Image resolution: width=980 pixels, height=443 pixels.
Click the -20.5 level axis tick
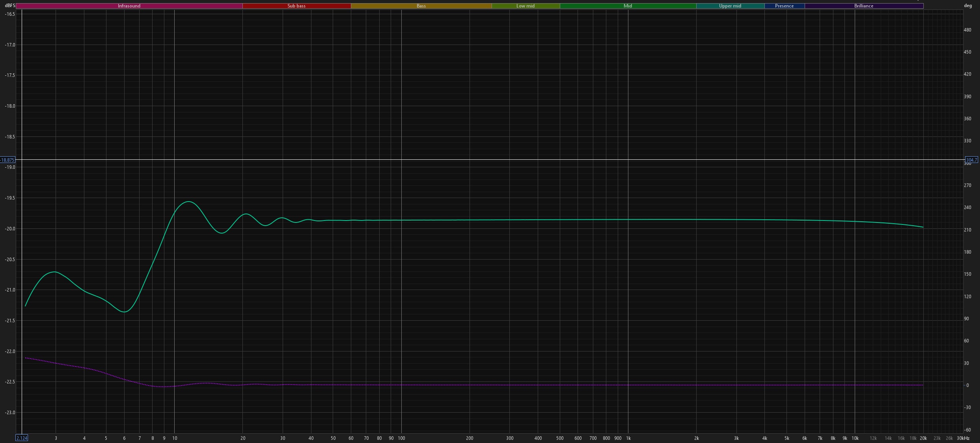click(10, 259)
